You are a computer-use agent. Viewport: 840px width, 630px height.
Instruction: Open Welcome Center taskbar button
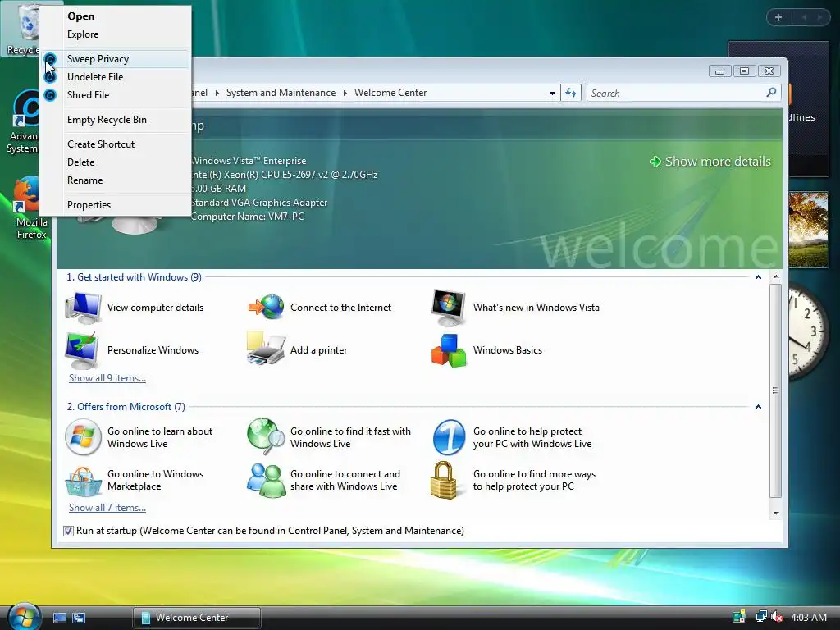coord(197,618)
